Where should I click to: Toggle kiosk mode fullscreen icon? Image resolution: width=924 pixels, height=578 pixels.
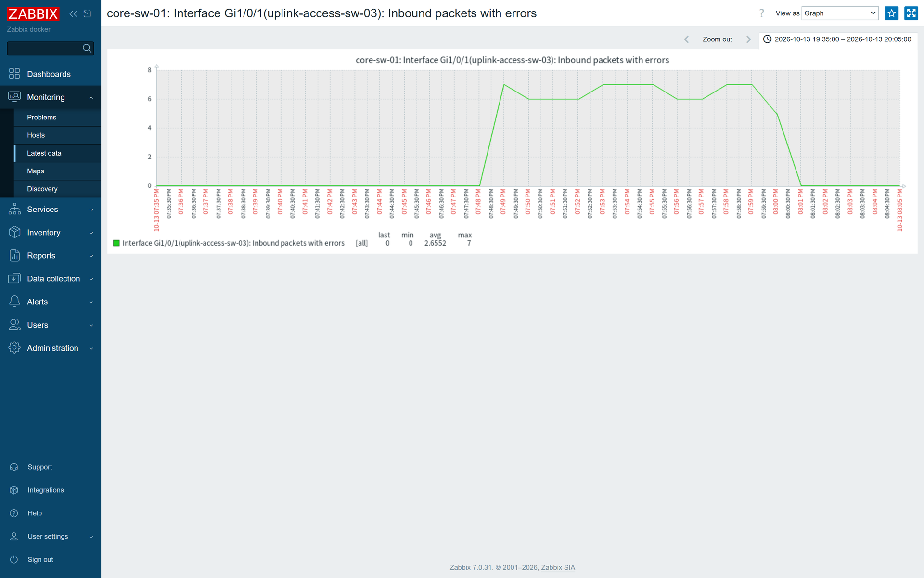pyautogui.click(x=911, y=13)
